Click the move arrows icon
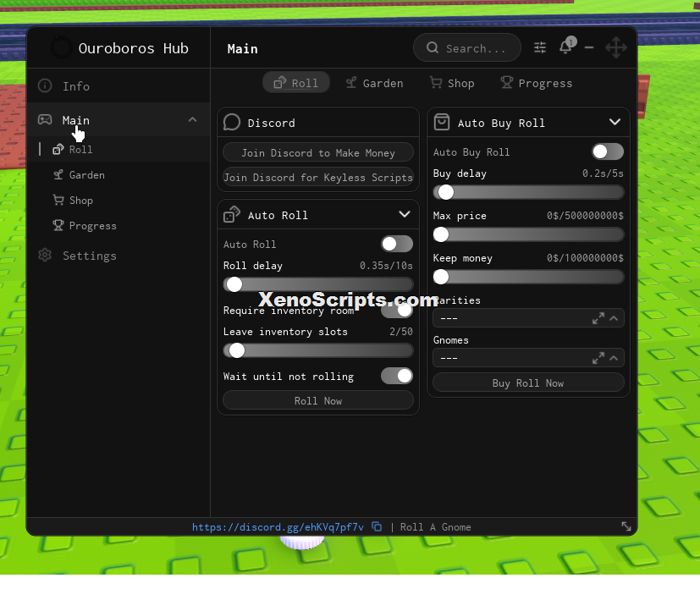The height and width of the screenshot is (600, 700). [x=616, y=47]
